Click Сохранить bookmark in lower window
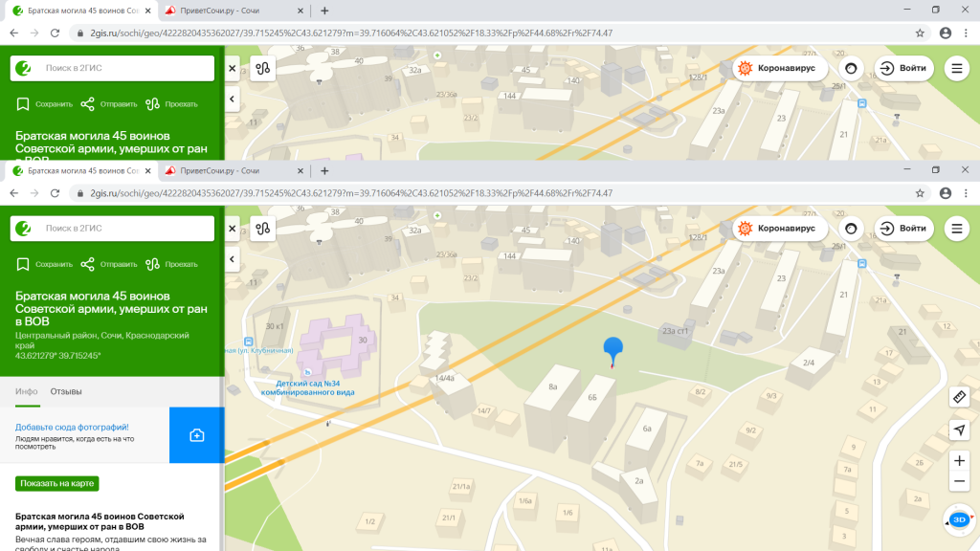This screenshot has height=551, width=980. 44,264
